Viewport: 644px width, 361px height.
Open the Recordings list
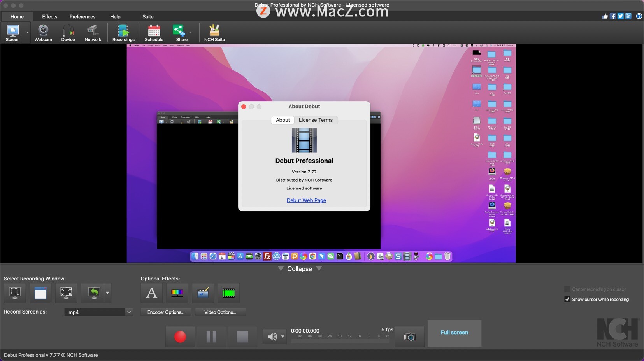coord(123,33)
